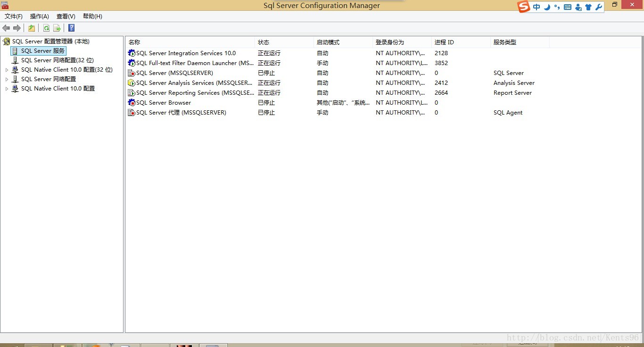Click the Export list toolbar icon
This screenshot has height=347, width=644.
[x=57, y=28]
